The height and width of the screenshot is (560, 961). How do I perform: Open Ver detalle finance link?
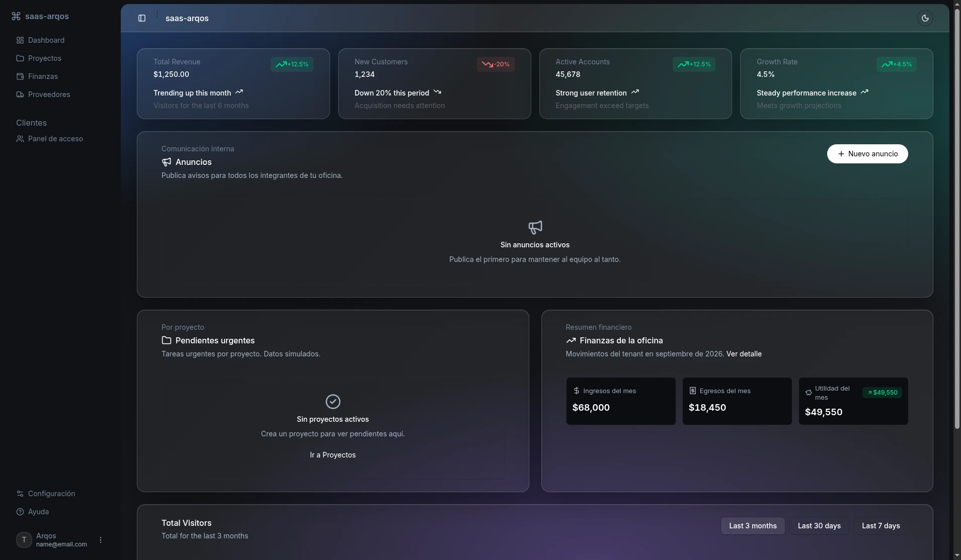pos(744,354)
